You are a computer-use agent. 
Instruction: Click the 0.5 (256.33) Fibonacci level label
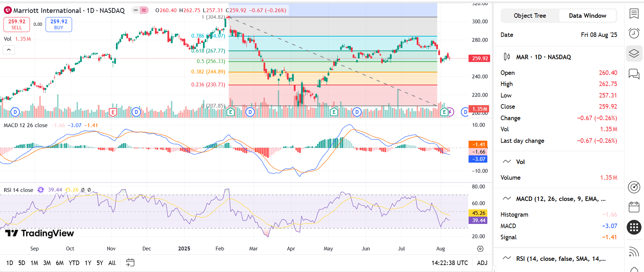coord(211,61)
